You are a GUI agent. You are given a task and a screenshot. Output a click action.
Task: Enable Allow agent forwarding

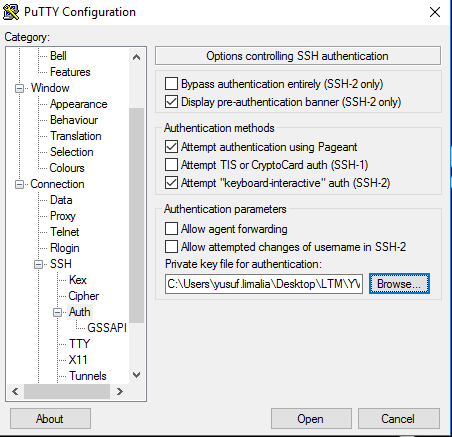(x=171, y=229)
